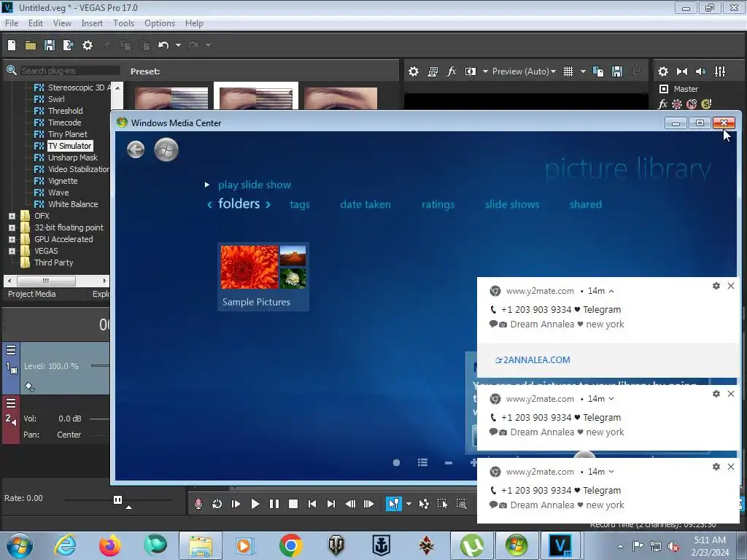This screenshot has height=560, width=747.
Task: Select slide shows in picture library
Action: [512, 204]
